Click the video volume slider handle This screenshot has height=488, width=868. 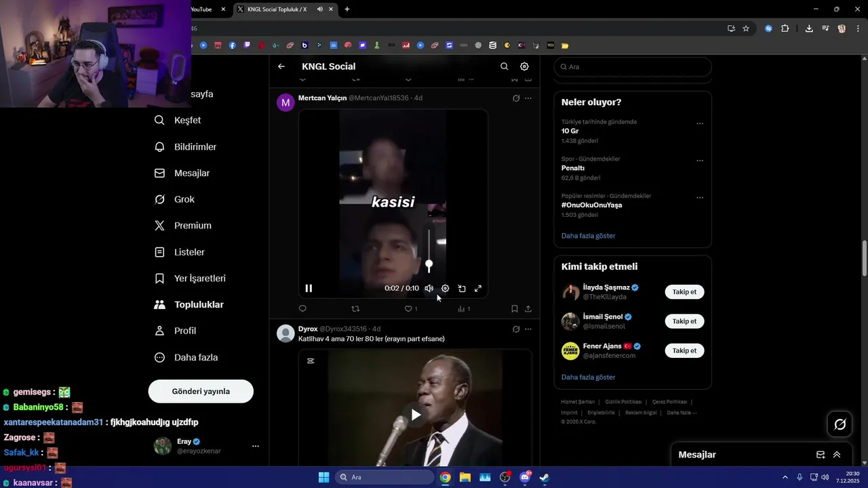(x=429, y=265)
